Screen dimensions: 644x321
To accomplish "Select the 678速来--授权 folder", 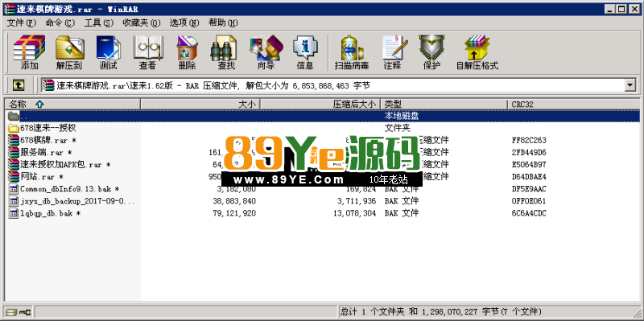I will coord(48,128).
